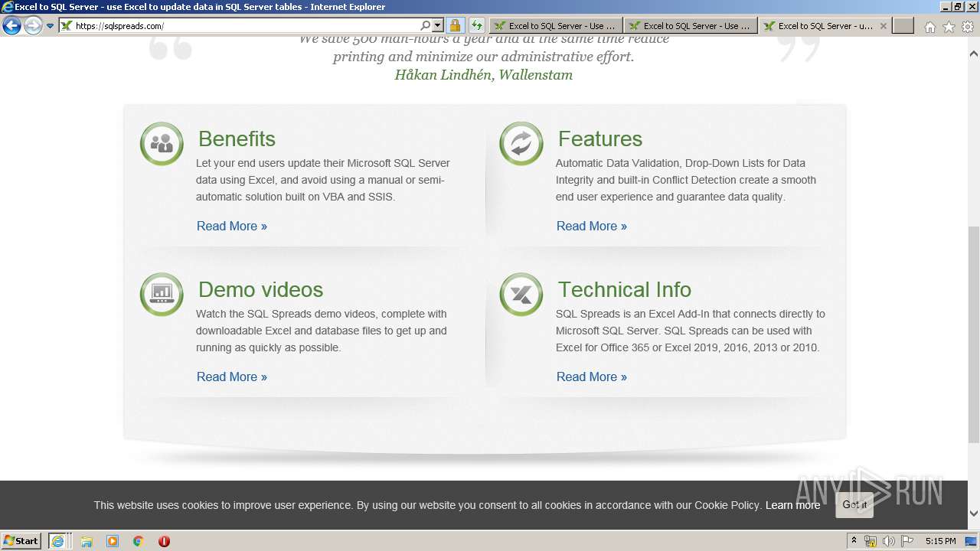
Task: Switch to the first Excel to SQL Server tab
Action: tap(556, 26)
